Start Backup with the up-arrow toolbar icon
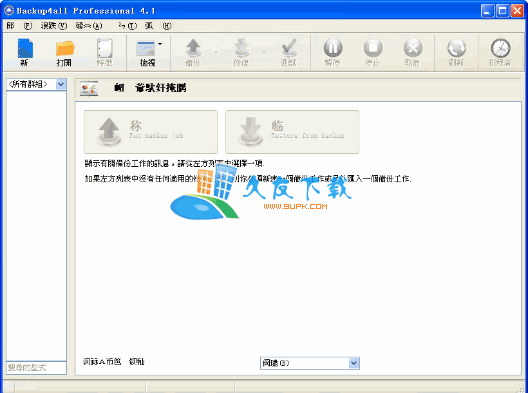 click(x=193, y=52)
